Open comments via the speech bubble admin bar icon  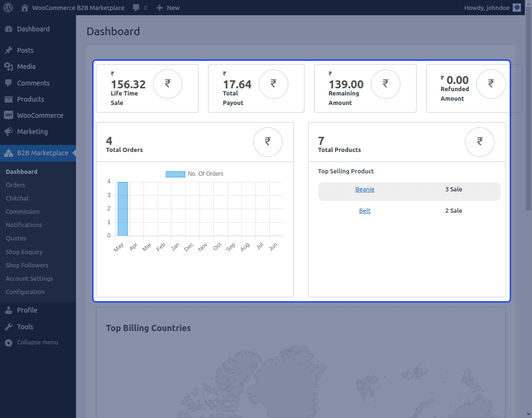tap(137, 8)
